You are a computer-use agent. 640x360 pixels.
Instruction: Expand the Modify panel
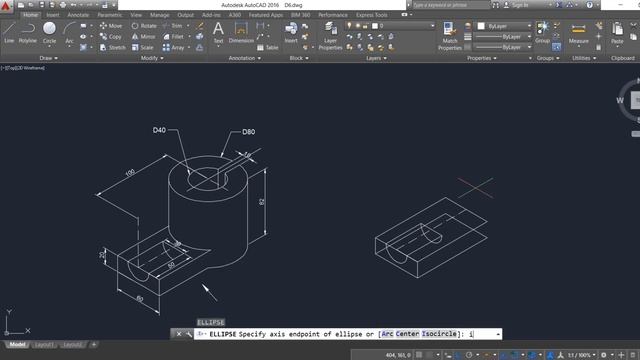click(152, 58)
